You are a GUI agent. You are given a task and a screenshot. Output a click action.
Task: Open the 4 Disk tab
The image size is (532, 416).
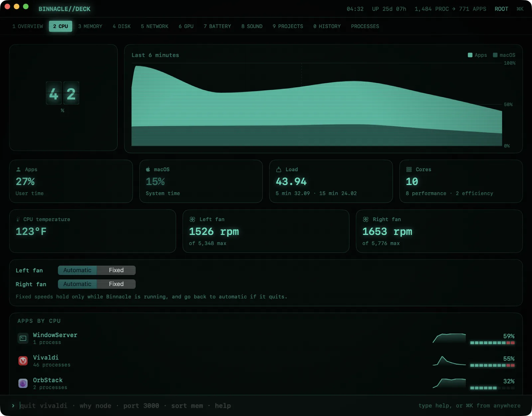pos(121,26)
